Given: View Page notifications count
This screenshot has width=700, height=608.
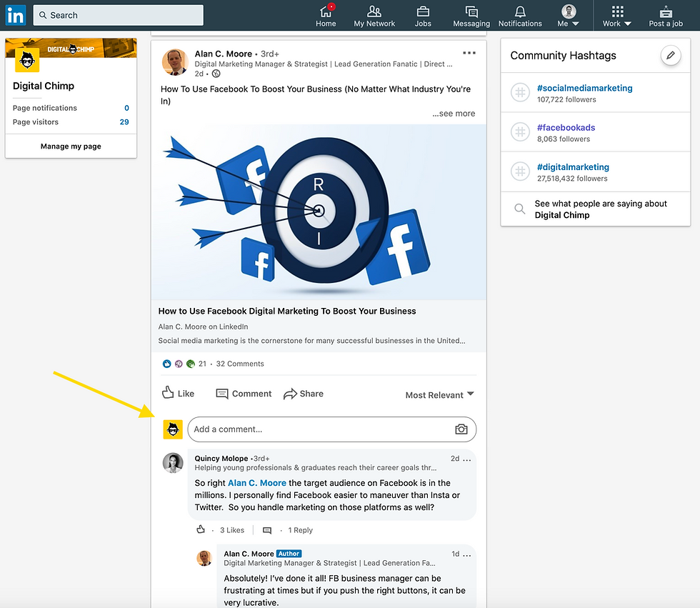Looking at the screenshot, I should click(127, 108).
